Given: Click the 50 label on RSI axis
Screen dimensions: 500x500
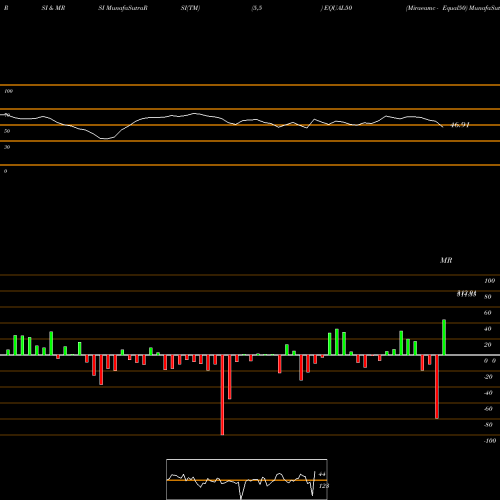Looking at the screenshot, I should [7, 131].
